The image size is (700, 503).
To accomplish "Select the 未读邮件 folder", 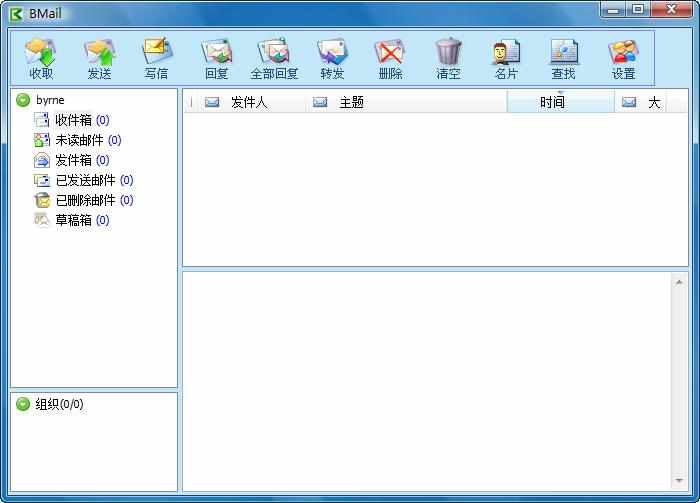I will click(78, 140).
